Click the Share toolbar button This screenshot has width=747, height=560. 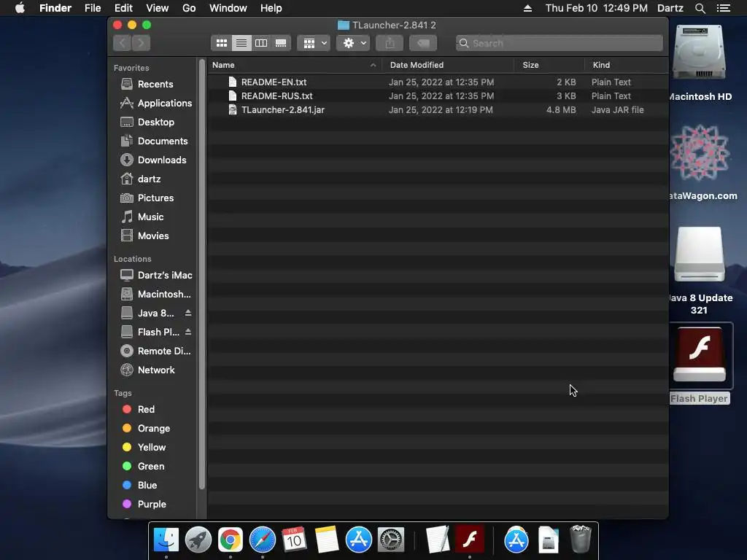pos(390,43)
